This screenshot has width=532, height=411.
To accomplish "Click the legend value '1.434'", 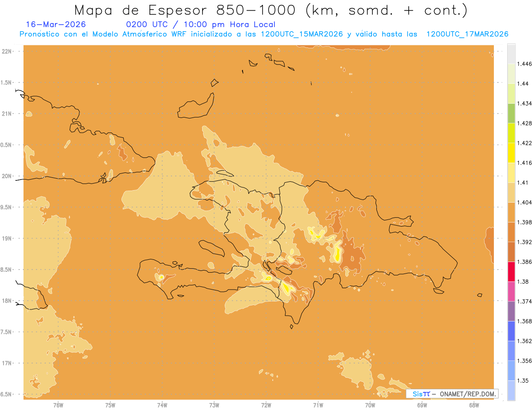I will click(x=524, y=104).
